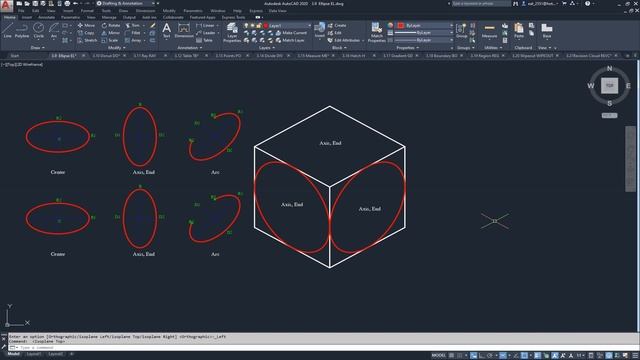640x360 pixels.
Task: Switch to the 3.16 Hatch H drawing tab
Action: coord(354,56)
